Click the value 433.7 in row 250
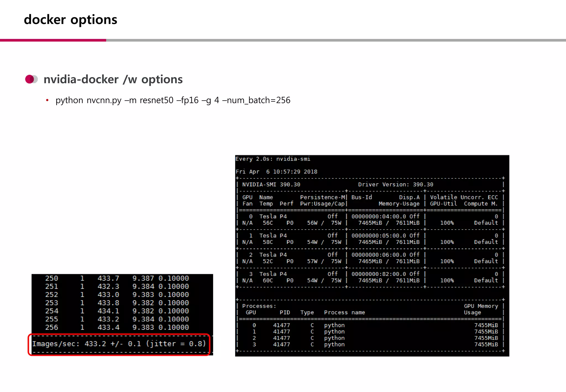 (x=108, y=278)
